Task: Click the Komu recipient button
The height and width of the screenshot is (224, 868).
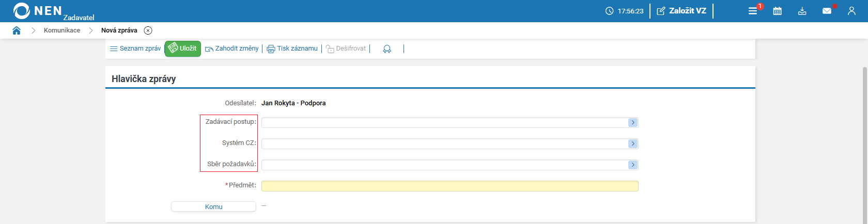Action: (213, 206)
